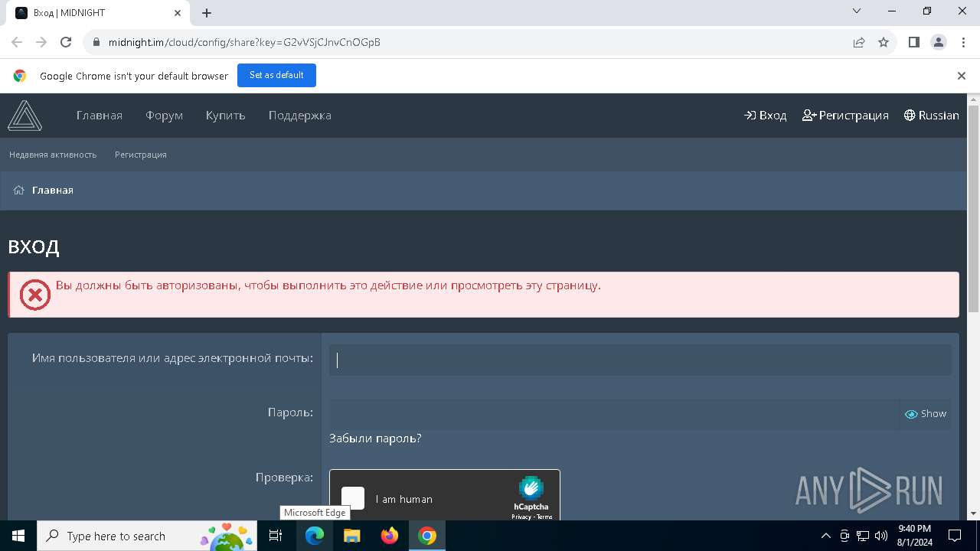Viewport: 980px width, 551px height.
Task: Click the Chrome taskbar icon
Action: click(427, 536)
